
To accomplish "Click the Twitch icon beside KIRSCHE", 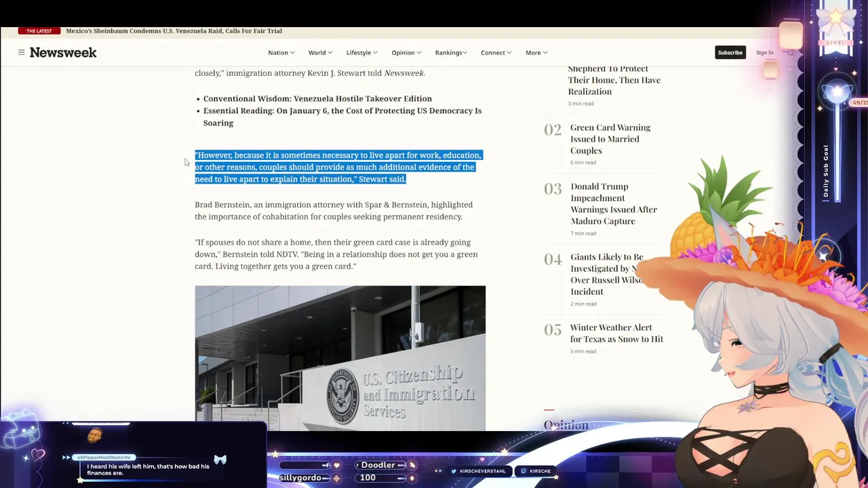I will 524,471.
